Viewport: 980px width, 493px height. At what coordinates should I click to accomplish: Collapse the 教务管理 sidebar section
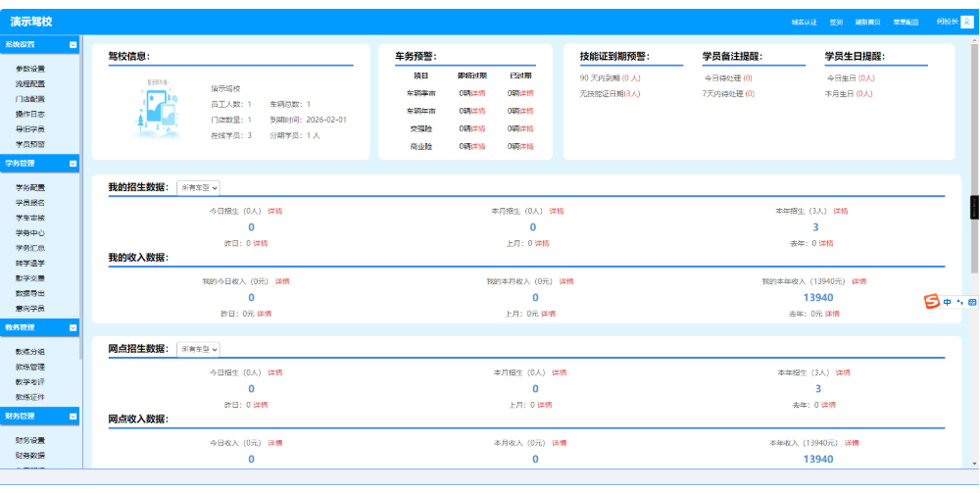pyautogui.click(x=73, y=328)
